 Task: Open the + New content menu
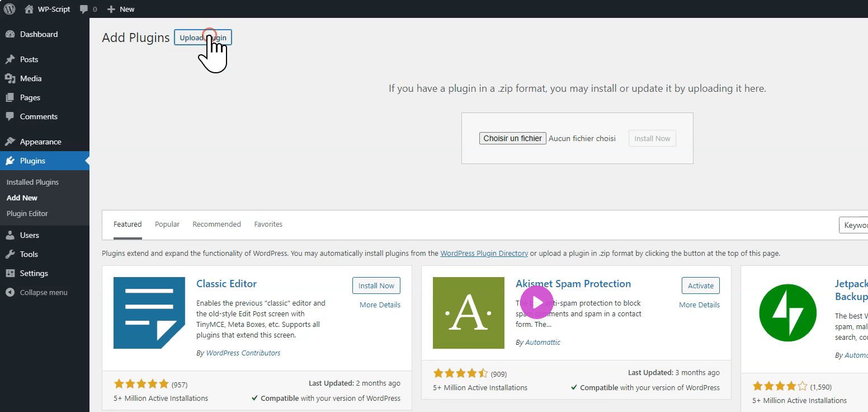(121, 9)
